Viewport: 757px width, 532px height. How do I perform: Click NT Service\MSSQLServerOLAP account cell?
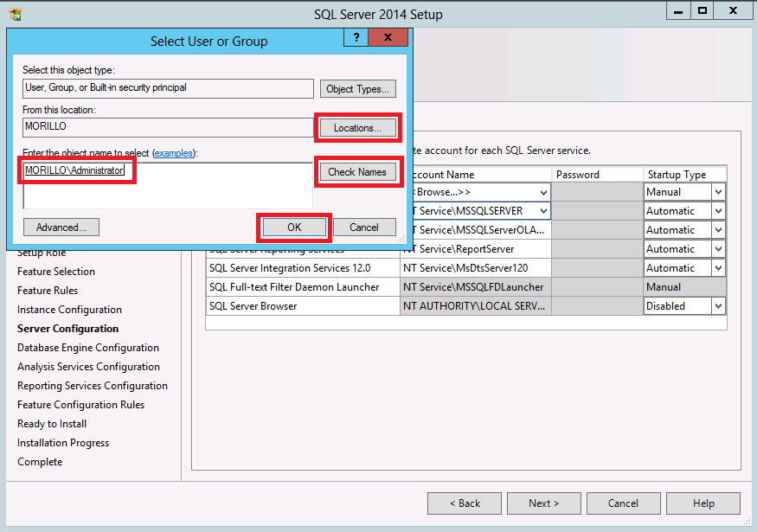[x=476, y=230]
